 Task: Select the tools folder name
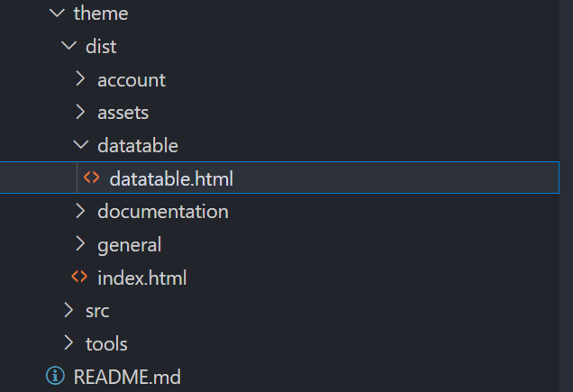106,344
